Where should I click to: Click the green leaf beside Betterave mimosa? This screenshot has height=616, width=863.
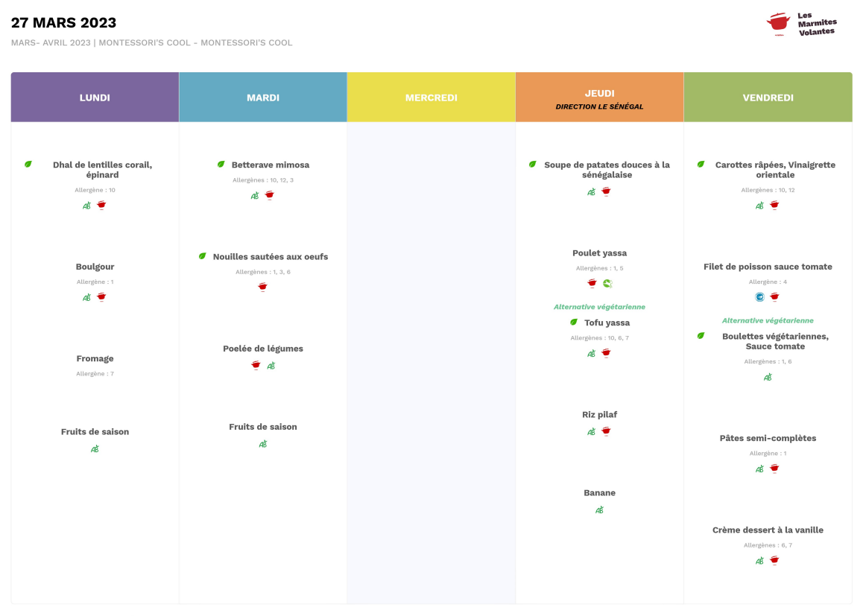click(221, 165)
